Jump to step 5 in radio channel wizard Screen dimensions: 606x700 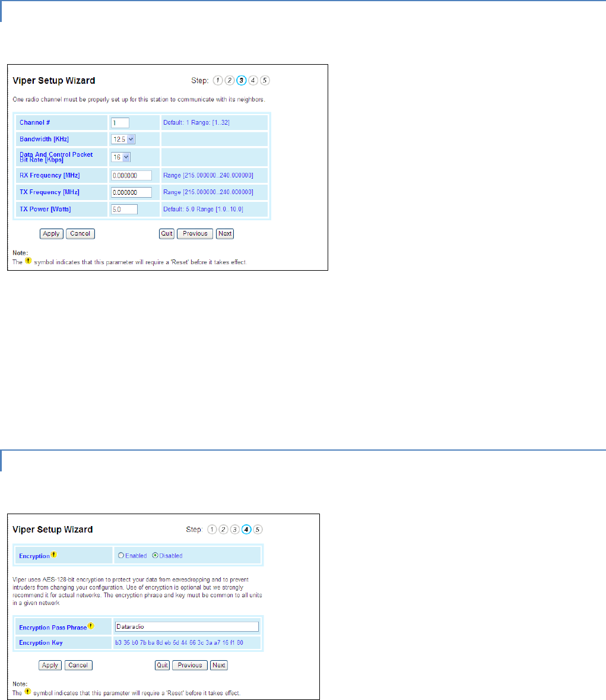coord(265,80)
